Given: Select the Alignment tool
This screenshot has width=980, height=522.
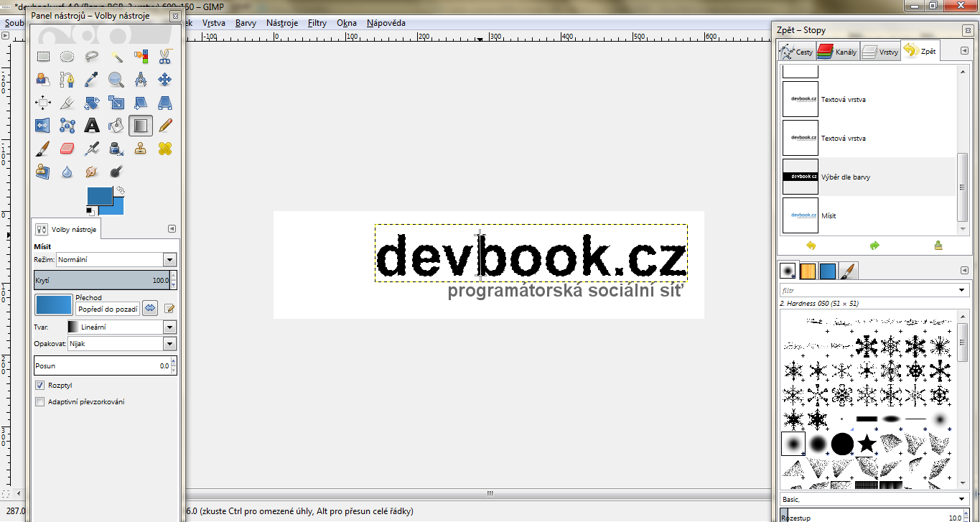Looking at the screenshot, I should coord(43,103).
